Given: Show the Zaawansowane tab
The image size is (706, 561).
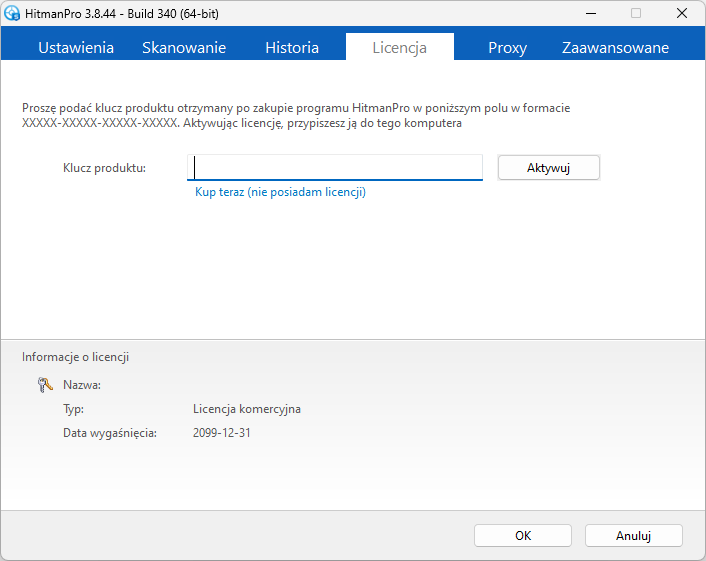Looking at the screenshot, I should tap(615, 48).
